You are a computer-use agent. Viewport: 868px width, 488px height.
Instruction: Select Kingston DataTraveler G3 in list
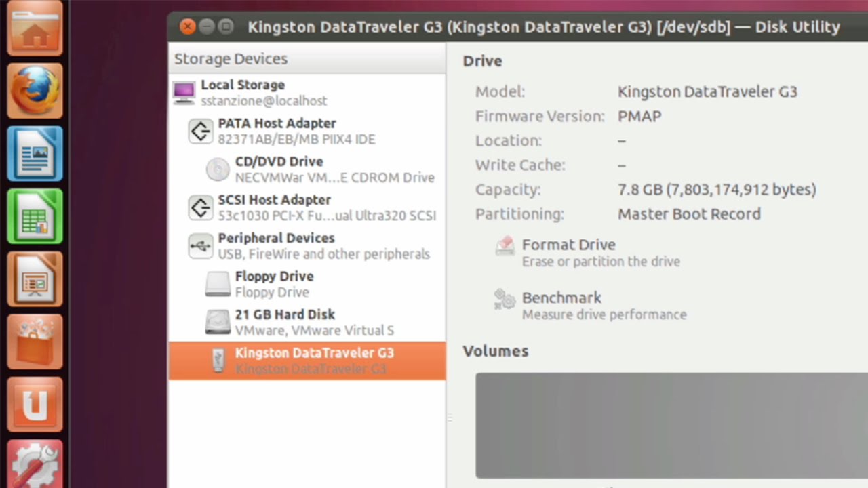[307, 361]
